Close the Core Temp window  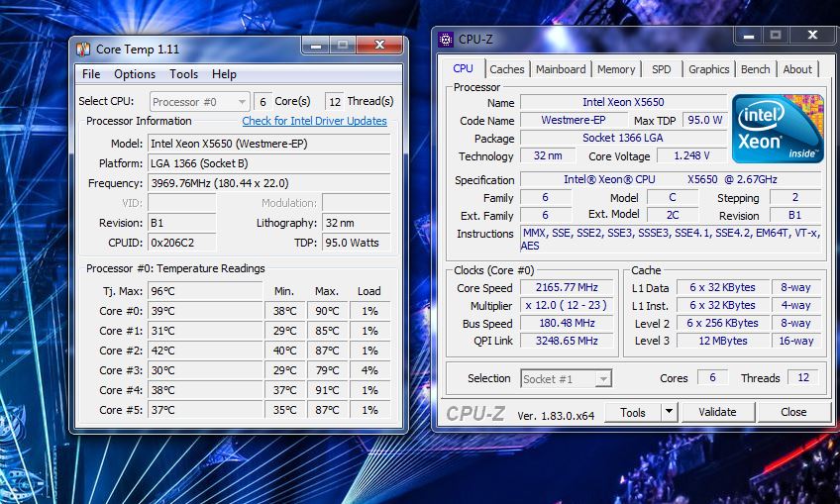pyautogui.click(x=379, y=45)
